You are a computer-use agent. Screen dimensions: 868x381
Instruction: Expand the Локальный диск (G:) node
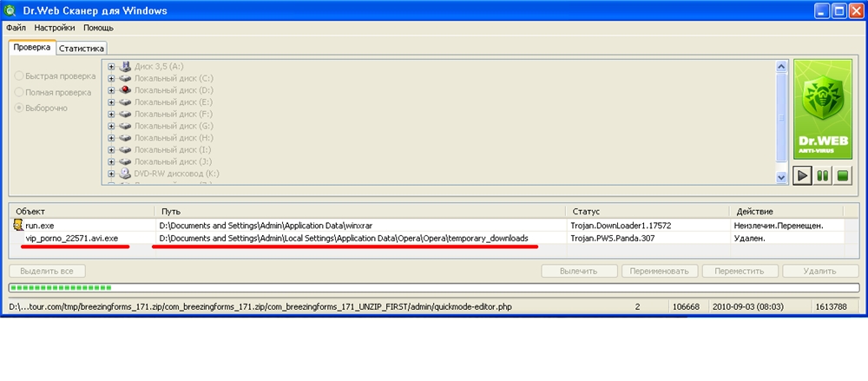coord(112,126)
